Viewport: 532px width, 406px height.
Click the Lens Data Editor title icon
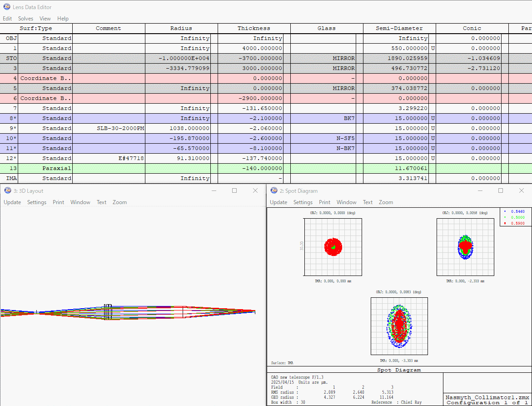[6, 7]
